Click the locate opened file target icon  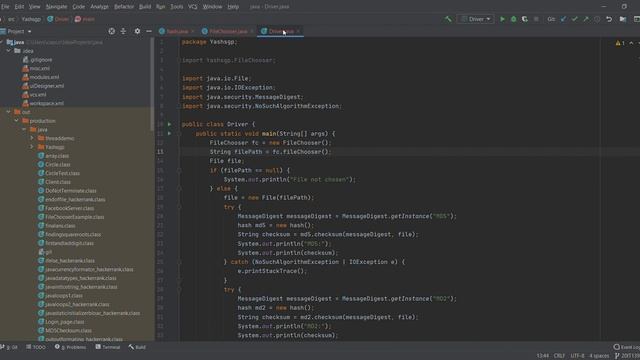tap(111, 31)
